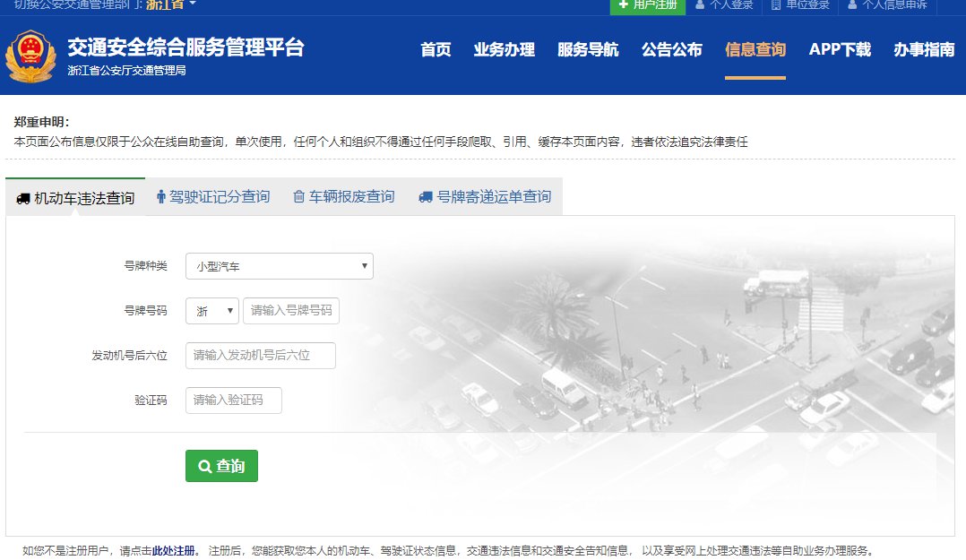966x560 pixels.
Task: Switch to the 驾驶证记分查询 tab
Action: coord(219,196)
